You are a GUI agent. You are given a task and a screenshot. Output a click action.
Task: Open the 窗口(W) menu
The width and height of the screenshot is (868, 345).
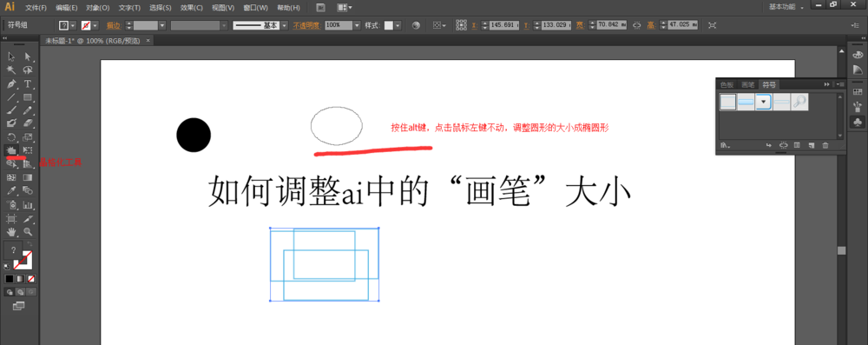(256, 8)
